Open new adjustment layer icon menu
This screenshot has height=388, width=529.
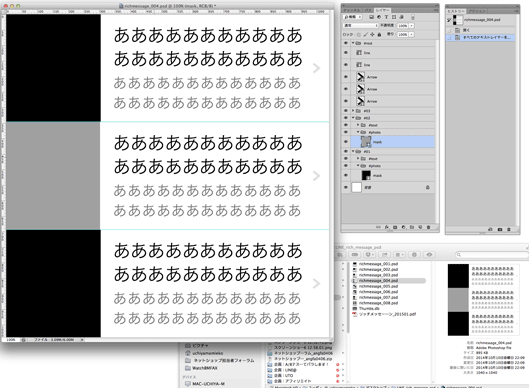tap(403, 227)
